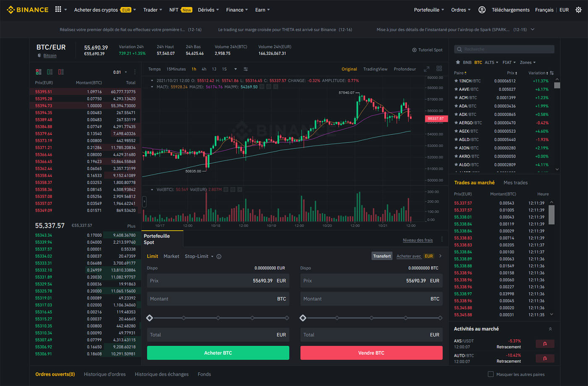
Task: Sort market list by Paire
Action: tap(460, 73)
